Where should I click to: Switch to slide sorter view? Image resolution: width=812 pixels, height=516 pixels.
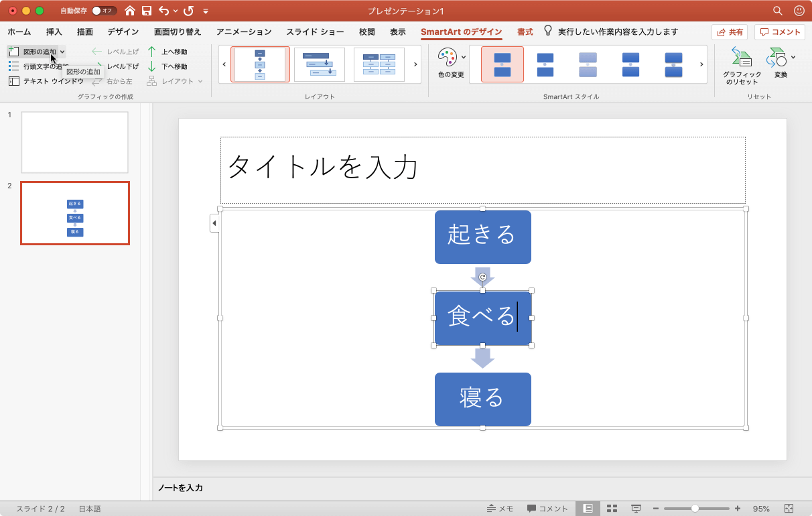[x=610, y=508]
